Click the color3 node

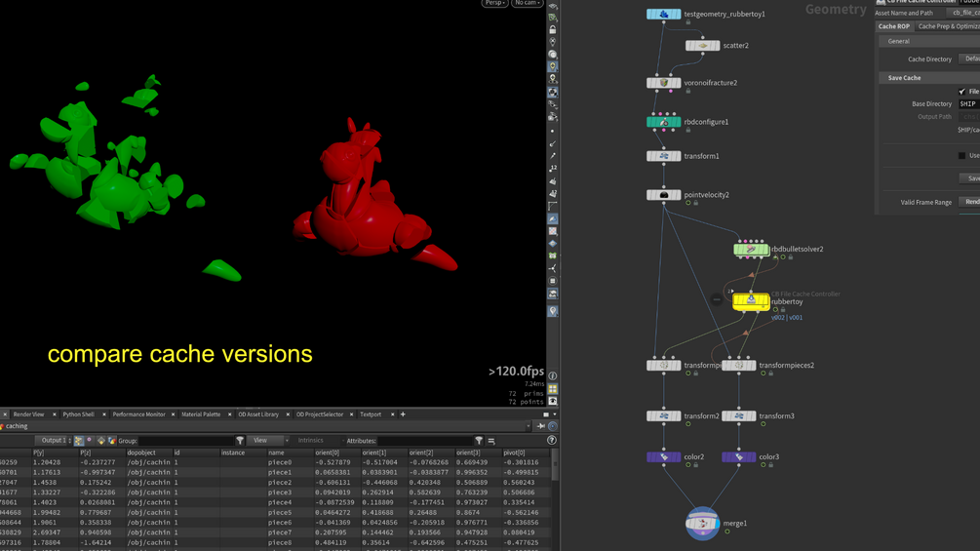pos(739,457)
